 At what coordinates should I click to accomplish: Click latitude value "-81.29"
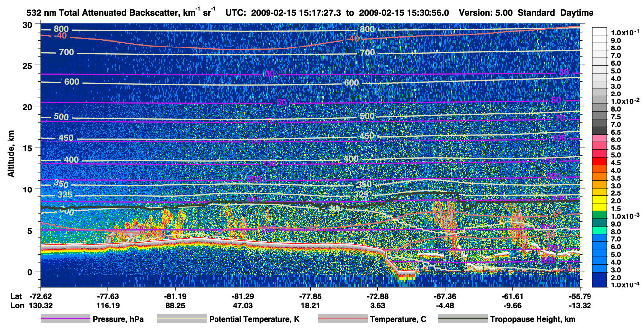pos(243,296)
